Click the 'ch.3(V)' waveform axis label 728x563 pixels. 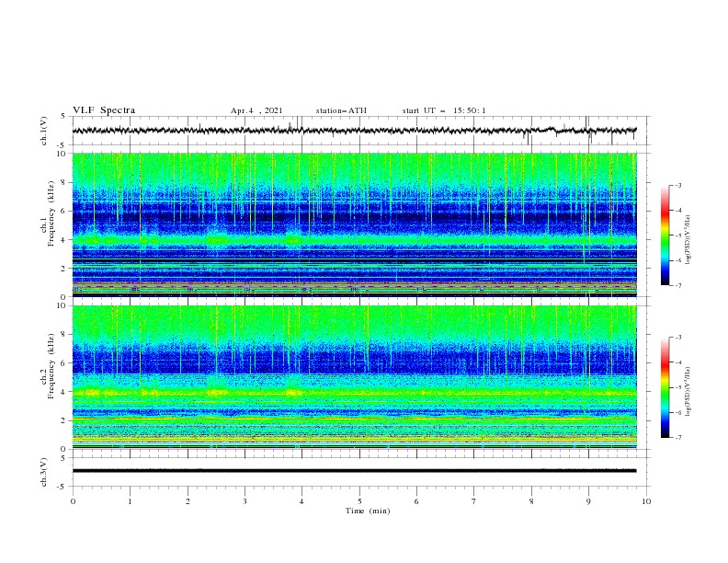point(44,472)
